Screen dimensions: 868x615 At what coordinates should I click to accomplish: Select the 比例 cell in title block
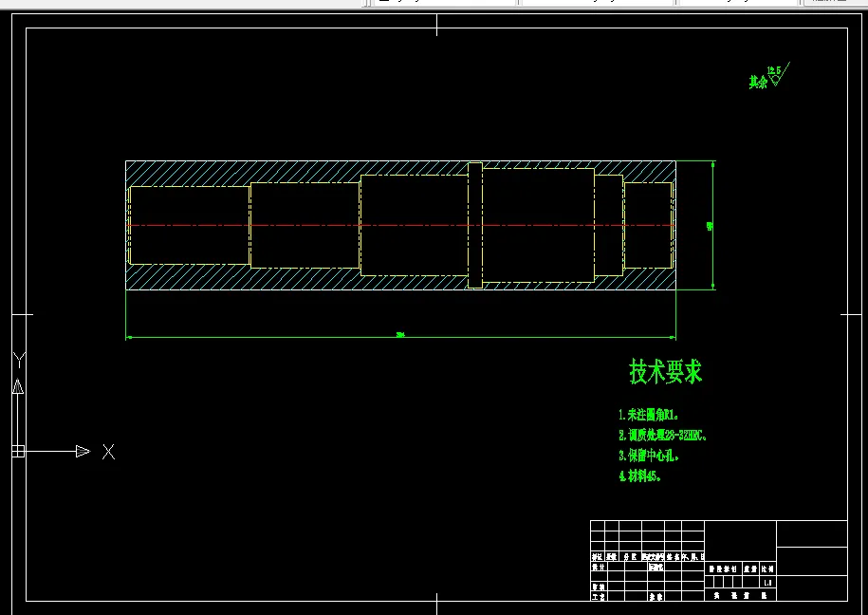pyautogui.click(x=767, y=569)
